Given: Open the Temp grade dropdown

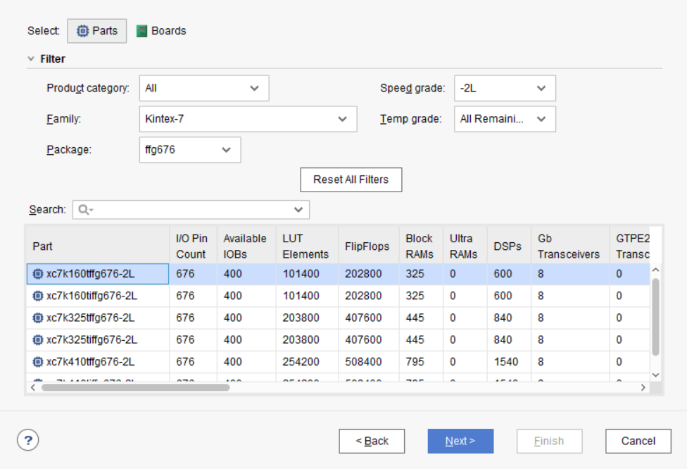Looking at the screenshot, I should coord(505,119).
